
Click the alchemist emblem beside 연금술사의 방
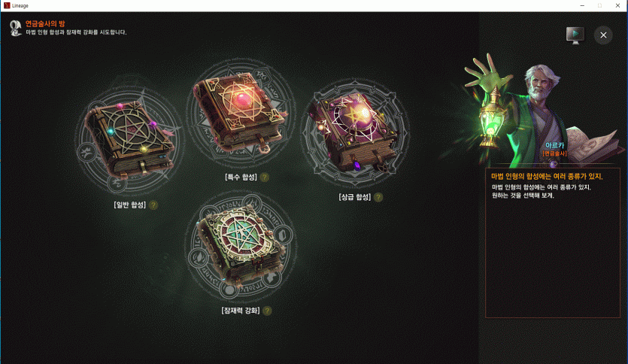pos(15,28)
